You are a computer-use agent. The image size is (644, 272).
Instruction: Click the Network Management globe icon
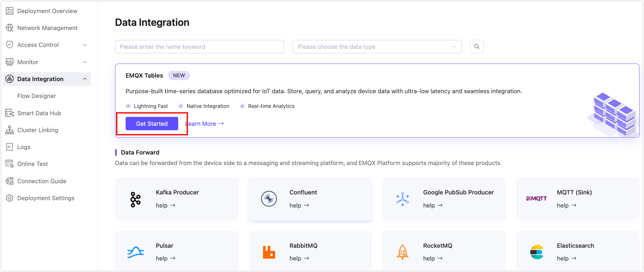[x=10, y=28]
